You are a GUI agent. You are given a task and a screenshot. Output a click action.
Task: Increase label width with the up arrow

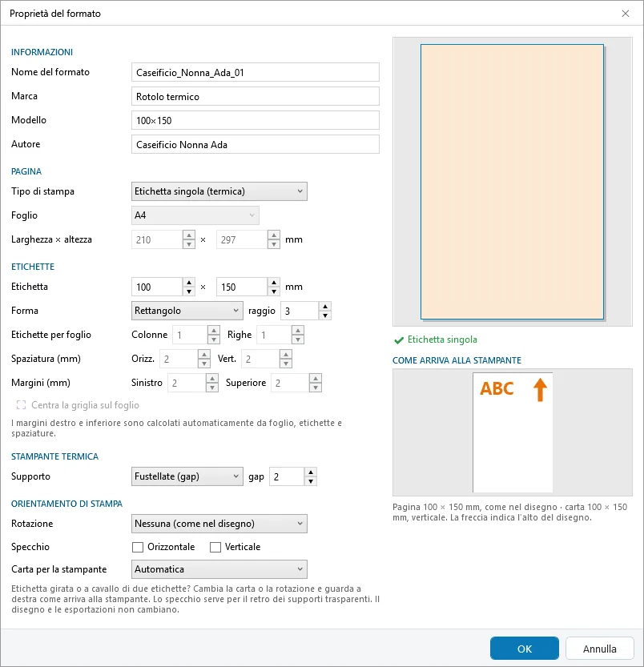189,283
